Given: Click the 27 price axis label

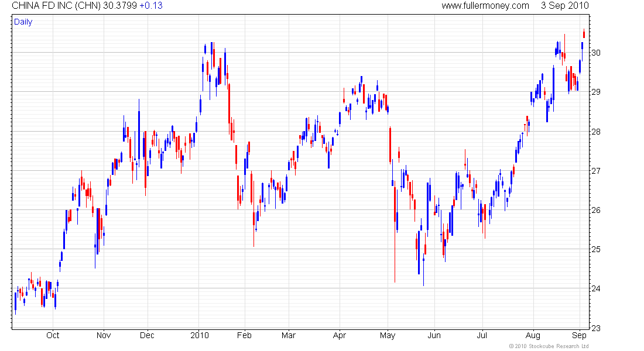Looking at the screenshot, I should [595, 171].
